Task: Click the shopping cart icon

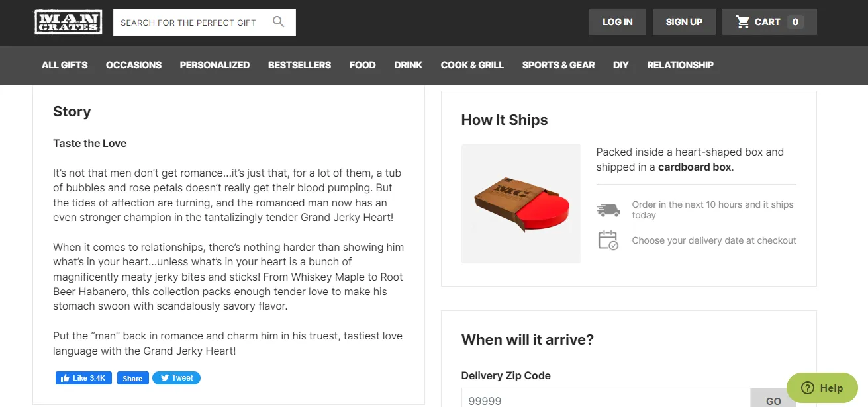Action: (x=743, y=22)
